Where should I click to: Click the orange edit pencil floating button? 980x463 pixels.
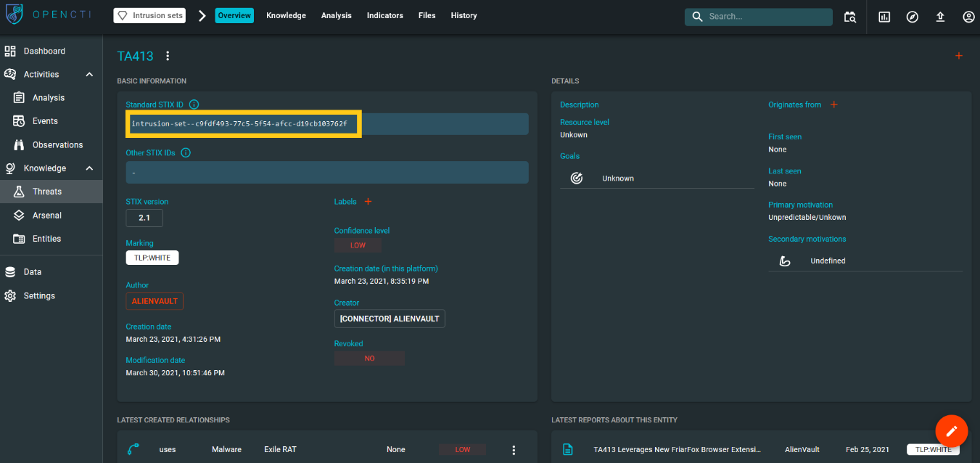coord(952,431)
